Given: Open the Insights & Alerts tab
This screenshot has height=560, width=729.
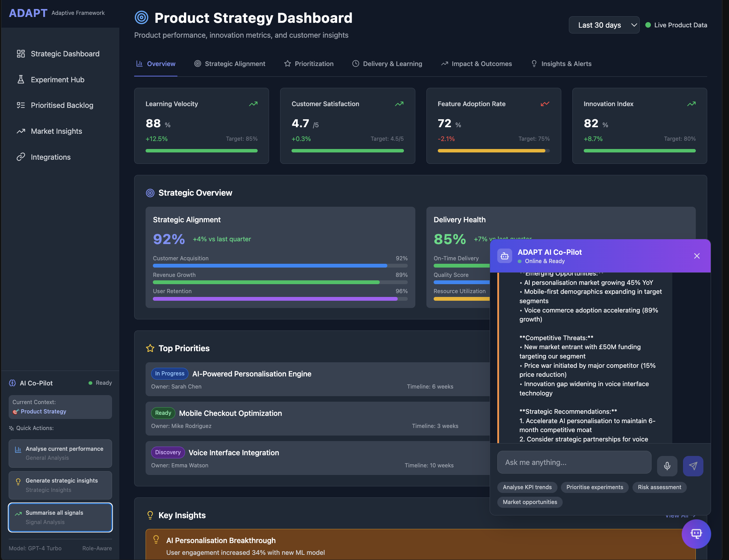Looking at the screenshot, I should click(x=562, y=64).
